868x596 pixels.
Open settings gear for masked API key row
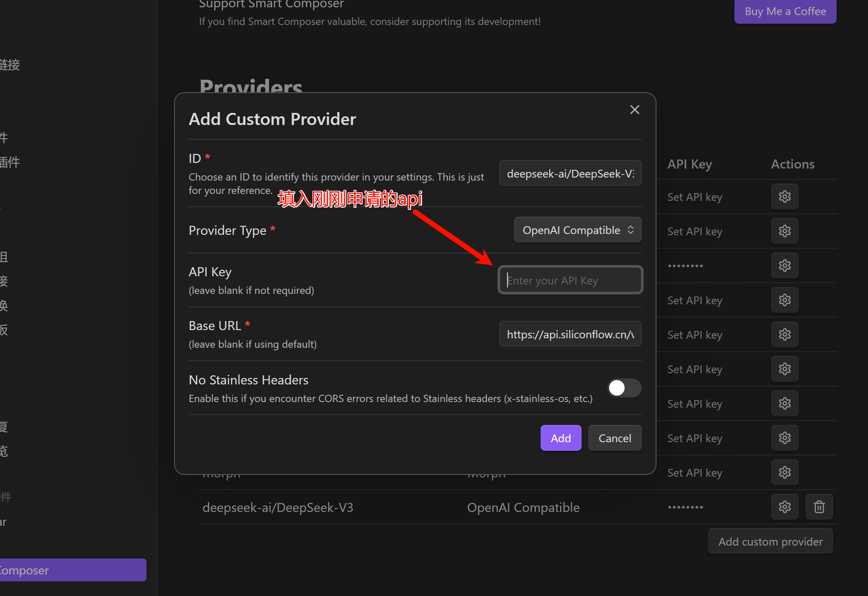click(784, 265)
